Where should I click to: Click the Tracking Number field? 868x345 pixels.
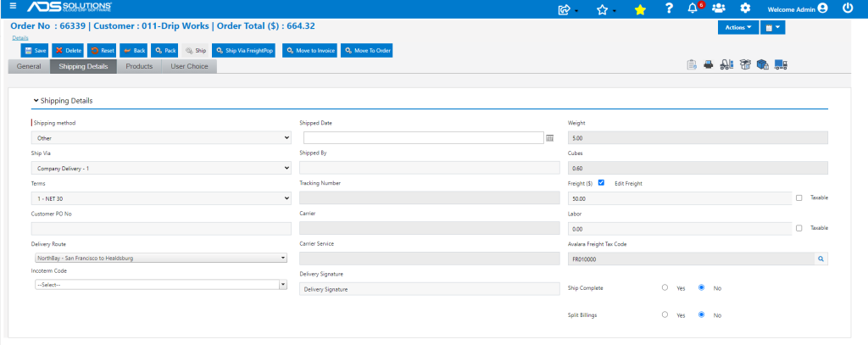[x=430, y=198]
